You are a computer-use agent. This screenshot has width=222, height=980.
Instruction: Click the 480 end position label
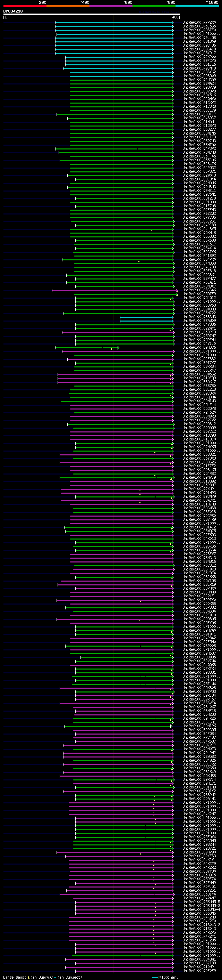175,17
